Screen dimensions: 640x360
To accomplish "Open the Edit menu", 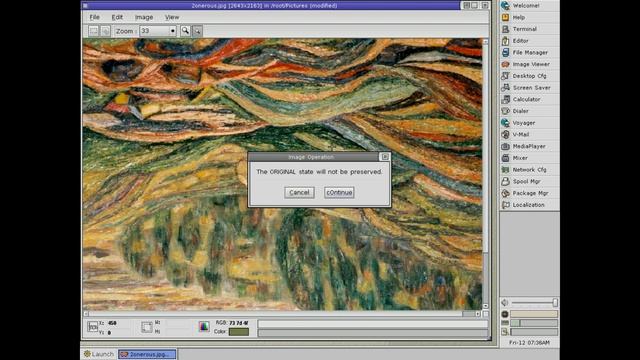I will tap(117, 17).
